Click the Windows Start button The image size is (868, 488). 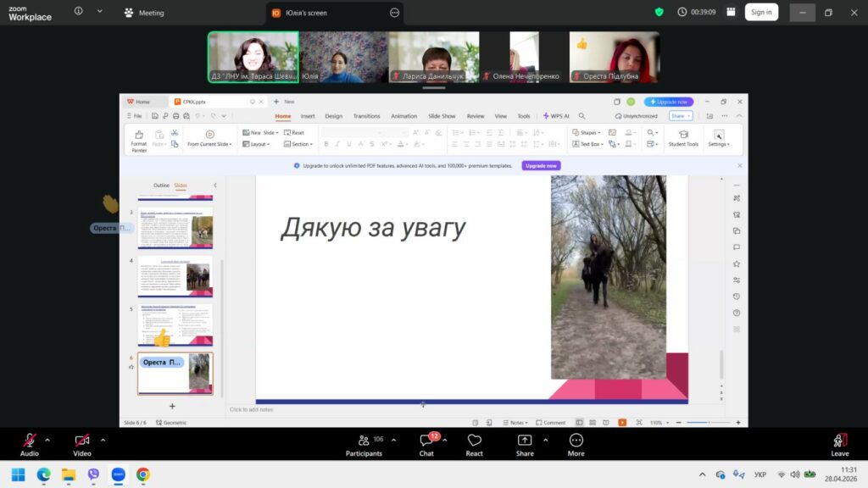point(18,474)
